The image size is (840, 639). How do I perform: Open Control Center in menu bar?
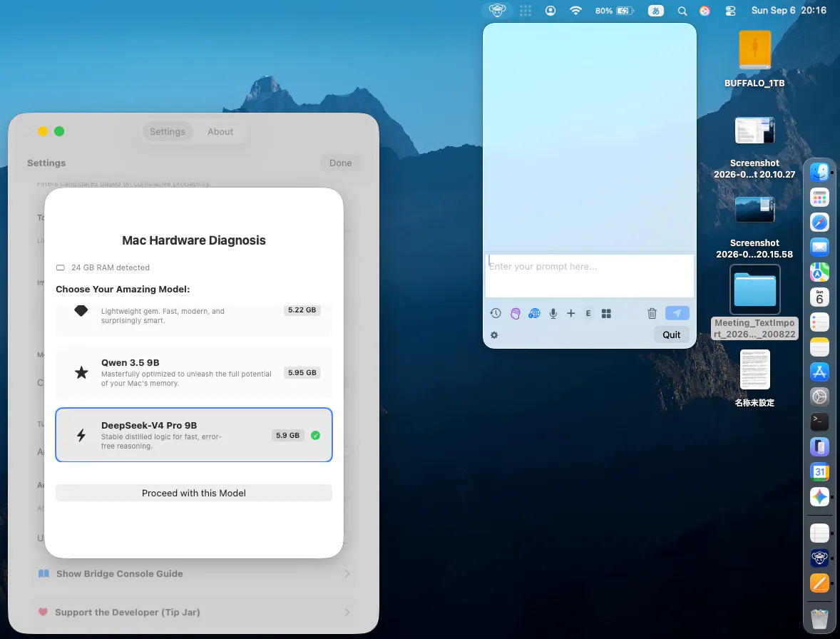(730, 10)
